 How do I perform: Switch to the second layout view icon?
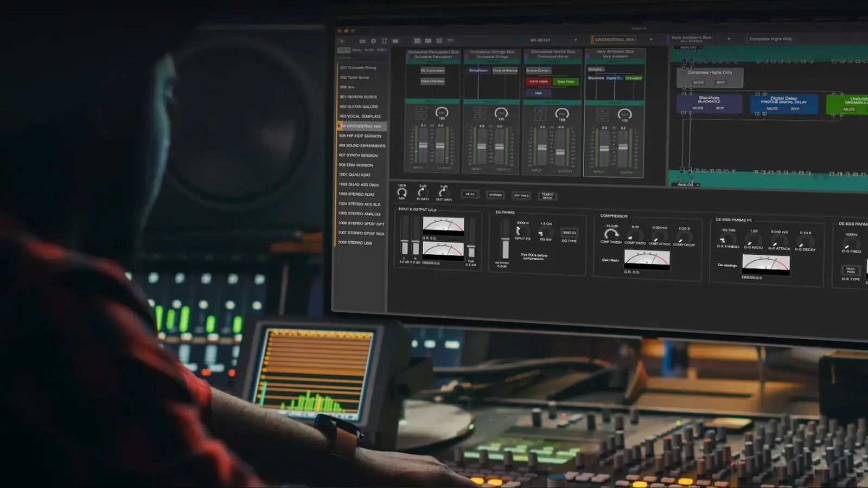point(428,41)
